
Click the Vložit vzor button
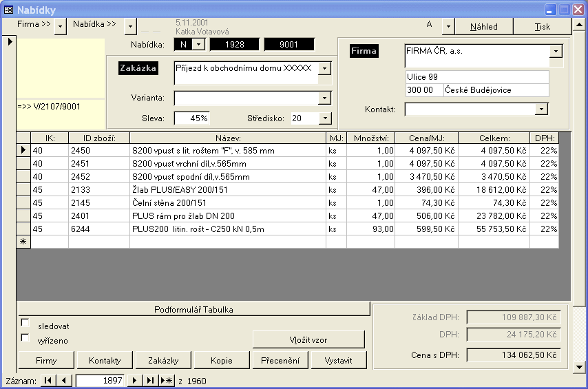tap(308, 339)
